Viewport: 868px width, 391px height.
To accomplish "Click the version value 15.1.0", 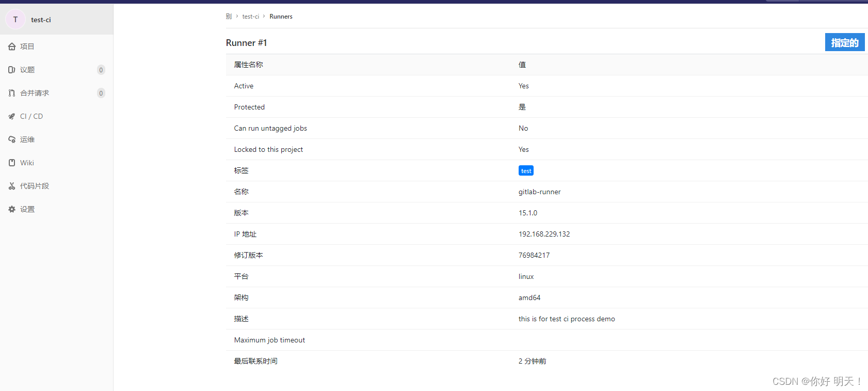I will [x=528, y=213].
